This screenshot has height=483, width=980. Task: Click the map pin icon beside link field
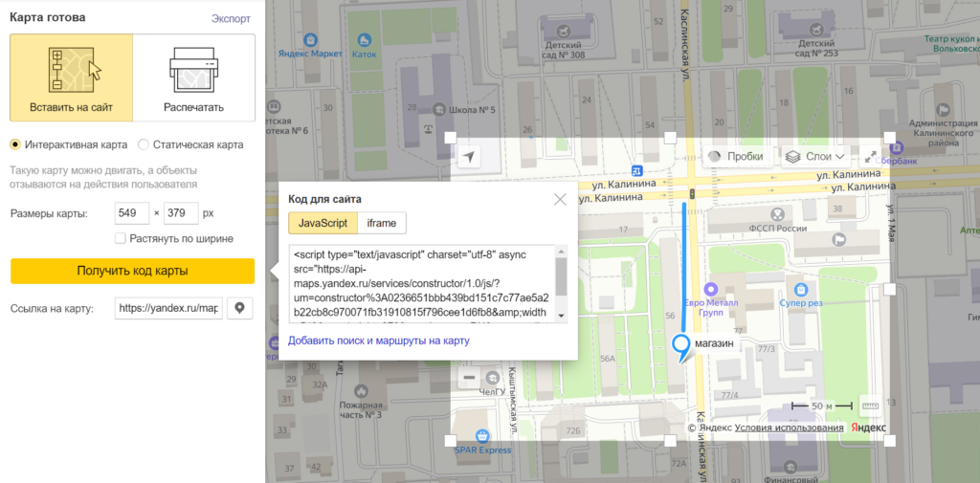click(240, 308)
